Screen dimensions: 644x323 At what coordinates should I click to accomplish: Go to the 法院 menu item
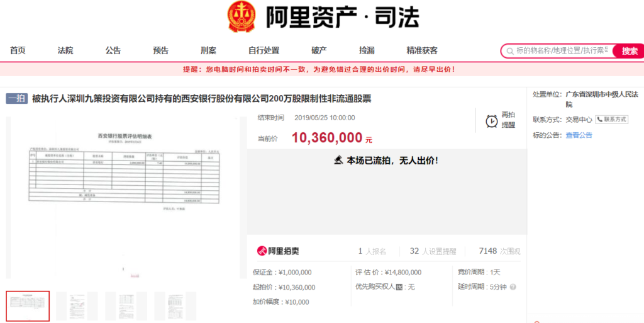65,50
